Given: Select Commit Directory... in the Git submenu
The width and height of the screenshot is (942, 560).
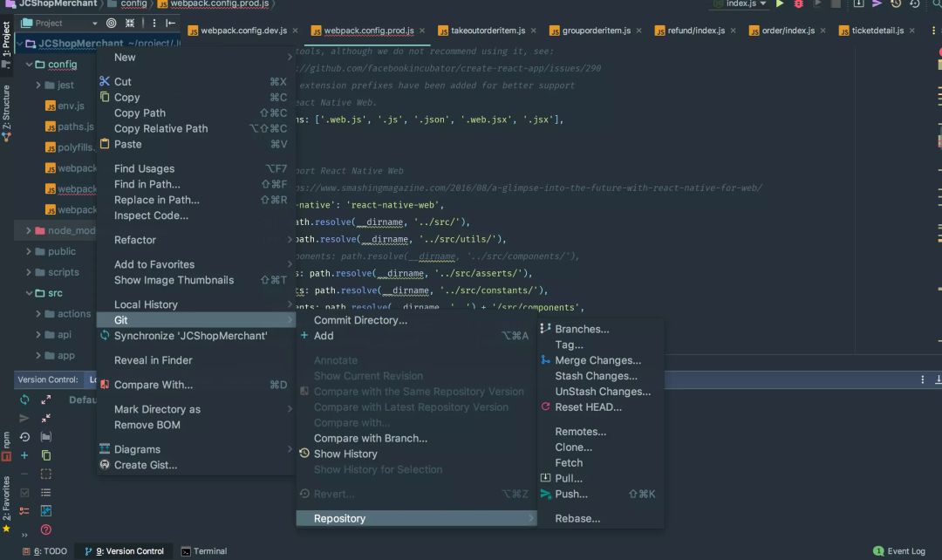Looking at the screenshot, I should [360, 320].
